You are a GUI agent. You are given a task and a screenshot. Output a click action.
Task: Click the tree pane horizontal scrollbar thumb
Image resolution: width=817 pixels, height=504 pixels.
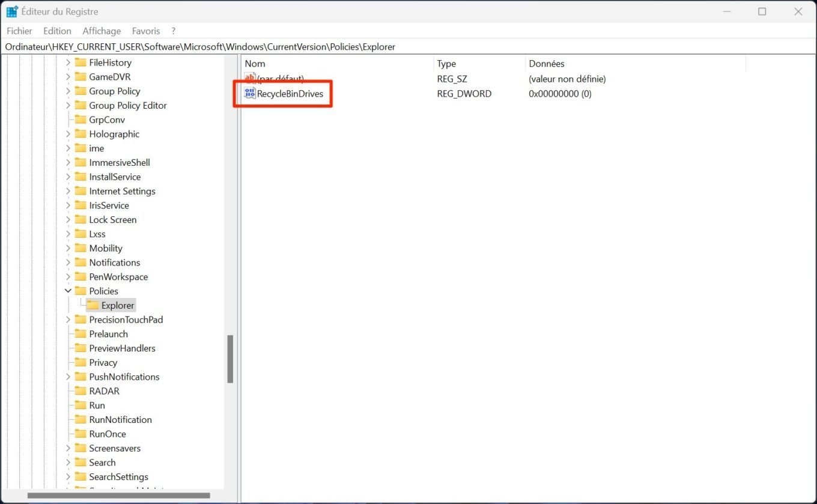click(119, 496)
